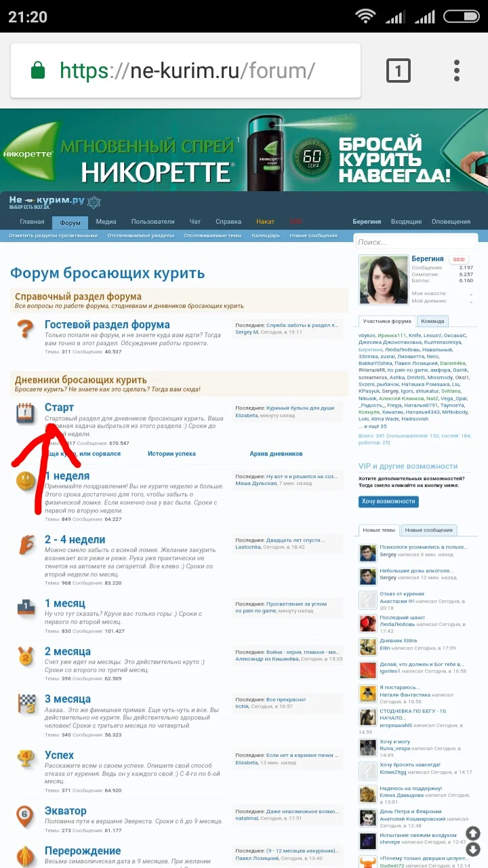Open Архив дневников subsection
The image size is (488, 868).
[x=276, y=454]
